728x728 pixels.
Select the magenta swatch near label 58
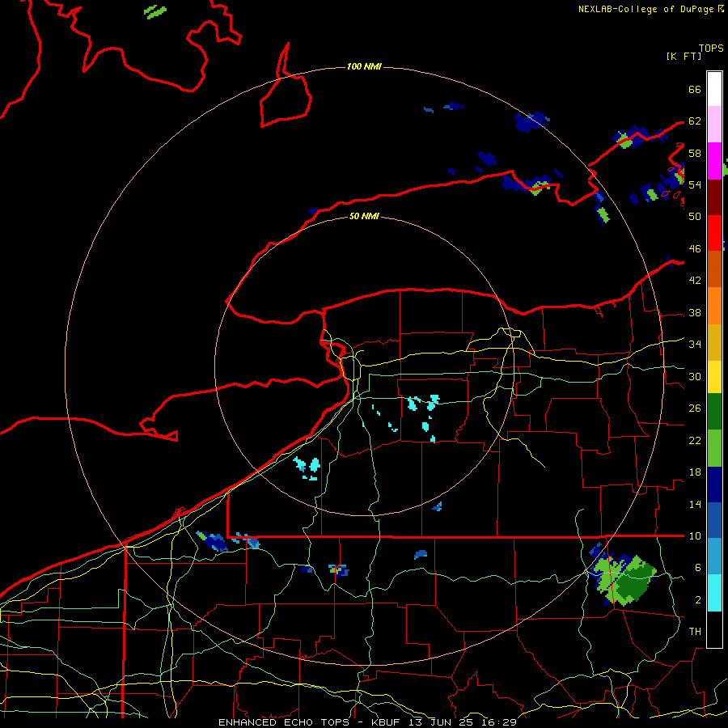(714, 161)
